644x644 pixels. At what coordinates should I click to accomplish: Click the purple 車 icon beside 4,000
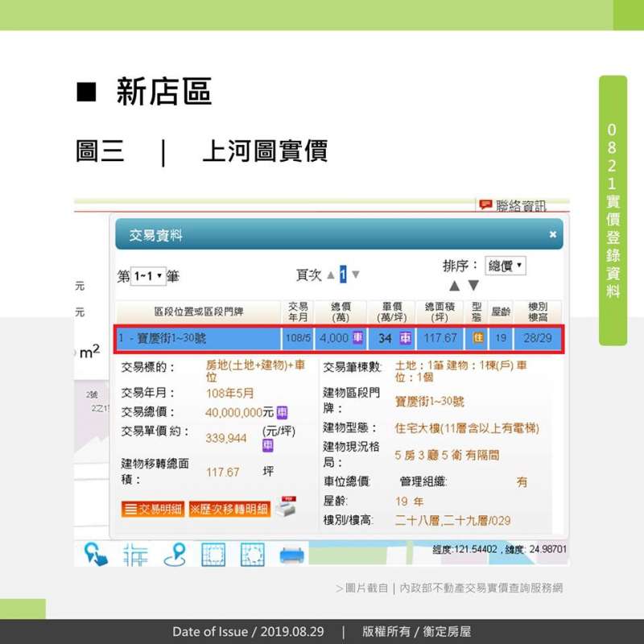pos(357,338)
